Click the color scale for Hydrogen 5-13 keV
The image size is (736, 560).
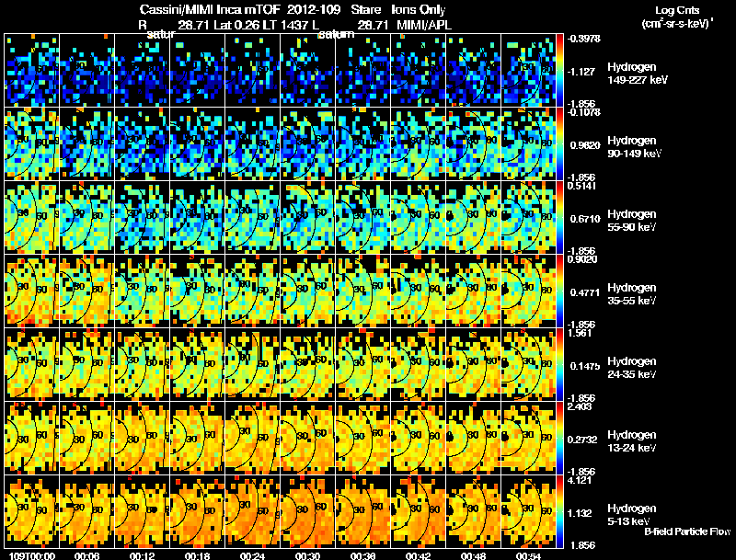click(x=559, y=511)
